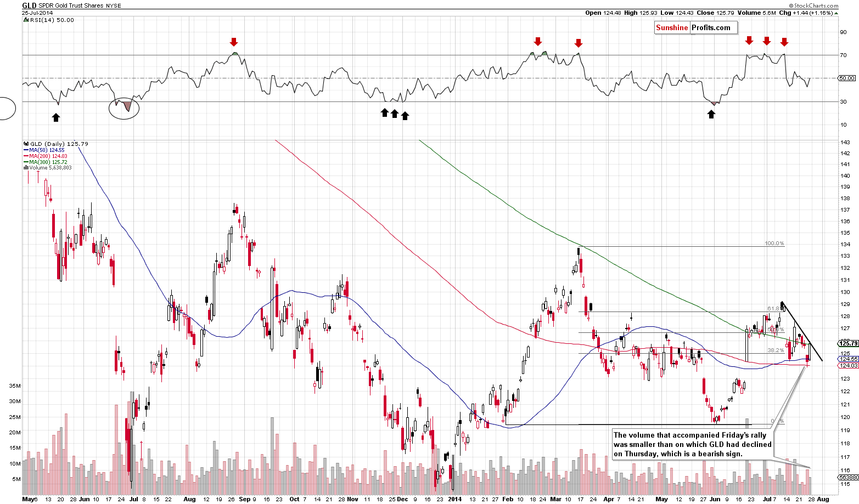Click the candlestick icon beside GLD (Daily)
The image size is (859, 504).
(x=26, y=144)
